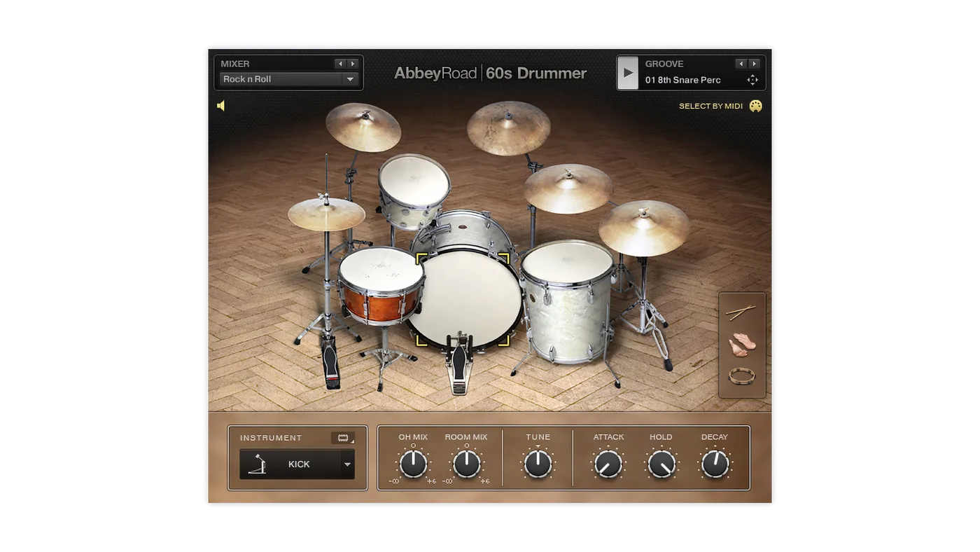
Task: Play the selected groove
Action: (628, 73)
